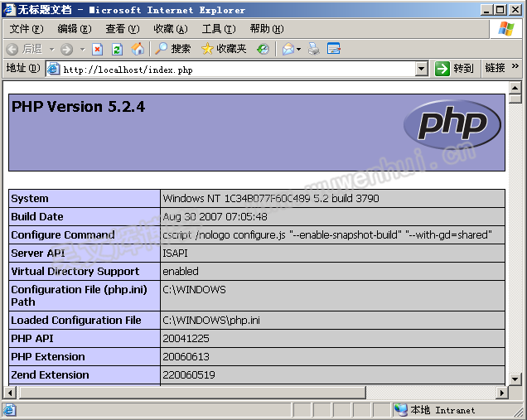Open the File (文件) menu
Screen dimensions: 527x420
pos(26,29)
